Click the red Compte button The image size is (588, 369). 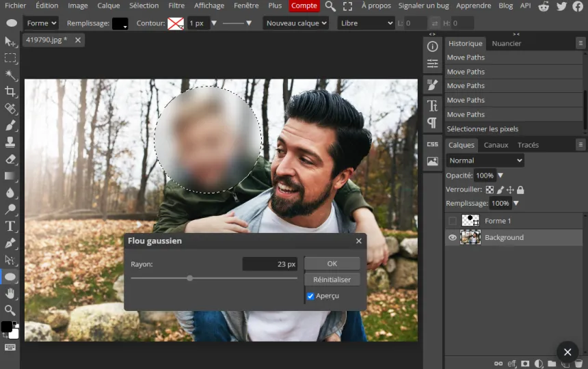tap(304, 5)
